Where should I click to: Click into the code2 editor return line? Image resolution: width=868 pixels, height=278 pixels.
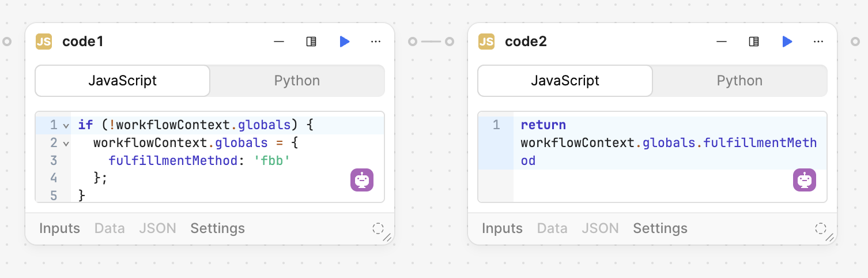tap(669, 142)
